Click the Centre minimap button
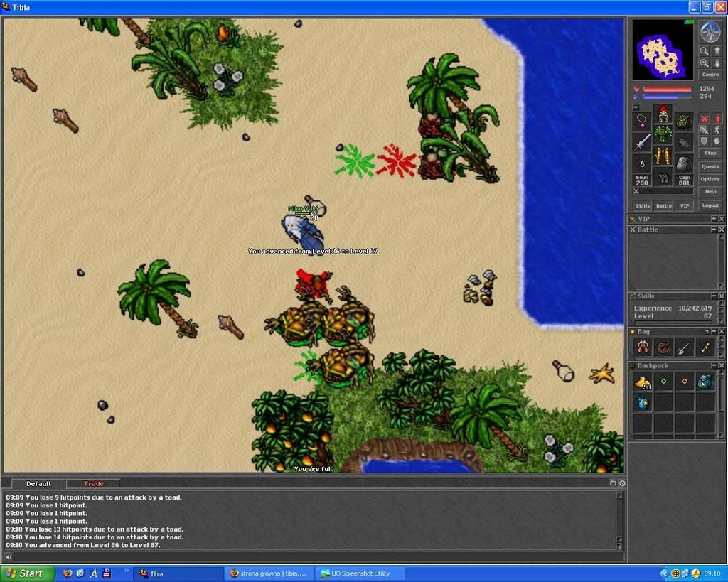 (710, 74)
